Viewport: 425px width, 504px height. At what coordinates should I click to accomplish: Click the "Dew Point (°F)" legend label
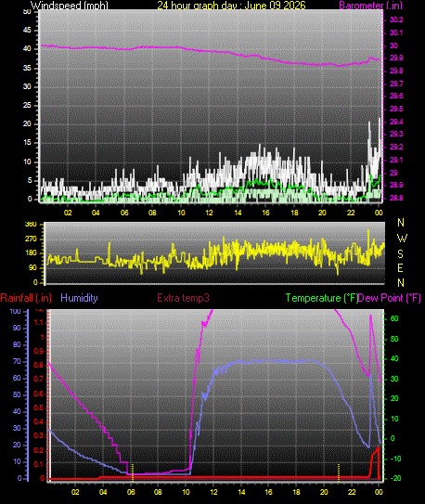coord(390,298)
